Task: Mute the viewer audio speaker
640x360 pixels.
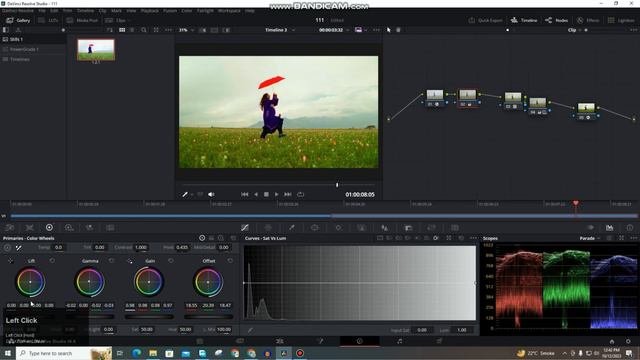Action: (x=211, y=195)
